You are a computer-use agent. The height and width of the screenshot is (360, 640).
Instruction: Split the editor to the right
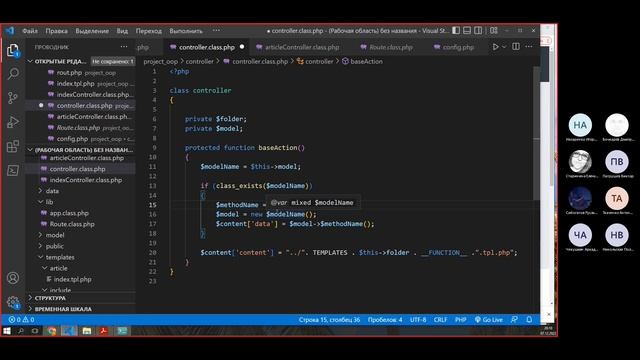coord(516,47)
